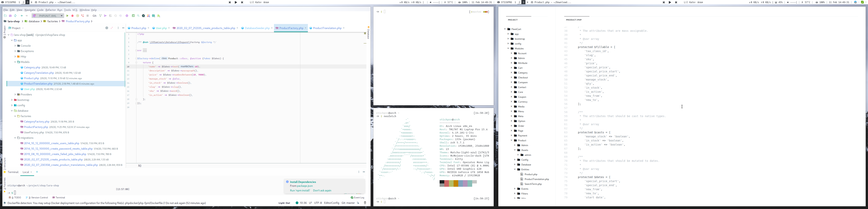
Task: Close the User.php editor tab
Action: click(169, 28)
